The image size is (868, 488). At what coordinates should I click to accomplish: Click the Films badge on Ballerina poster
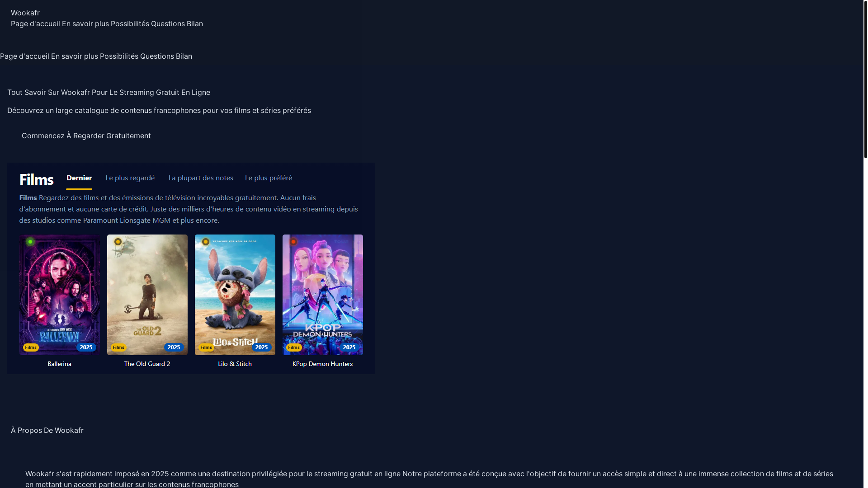click(x=31, y=347)
